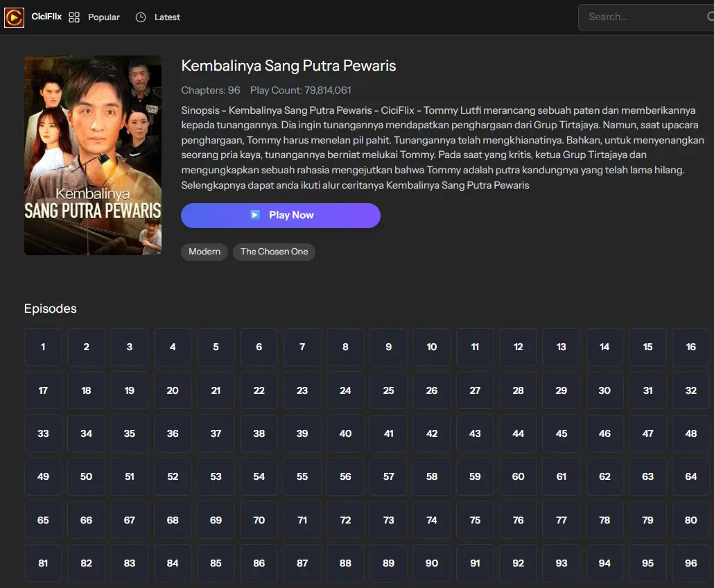This screenshot has width=714, height=588.
Task: Click the Latest clock icon
Action: pyautogui.click(x=141, y=17)
